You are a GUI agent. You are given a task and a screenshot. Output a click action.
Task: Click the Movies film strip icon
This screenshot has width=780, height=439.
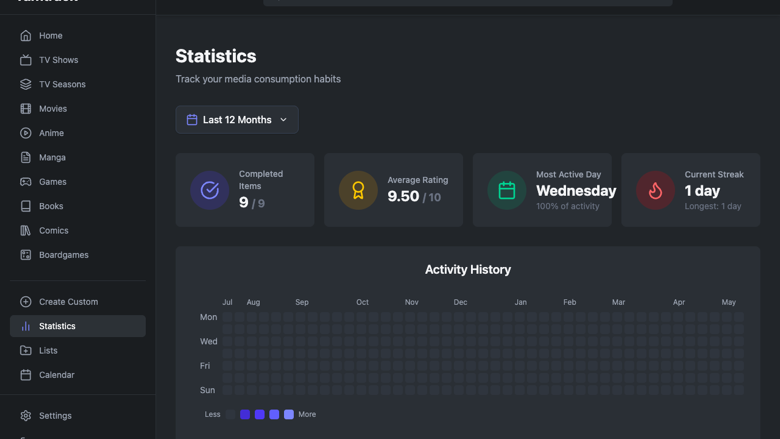click(x=25, y=109)
